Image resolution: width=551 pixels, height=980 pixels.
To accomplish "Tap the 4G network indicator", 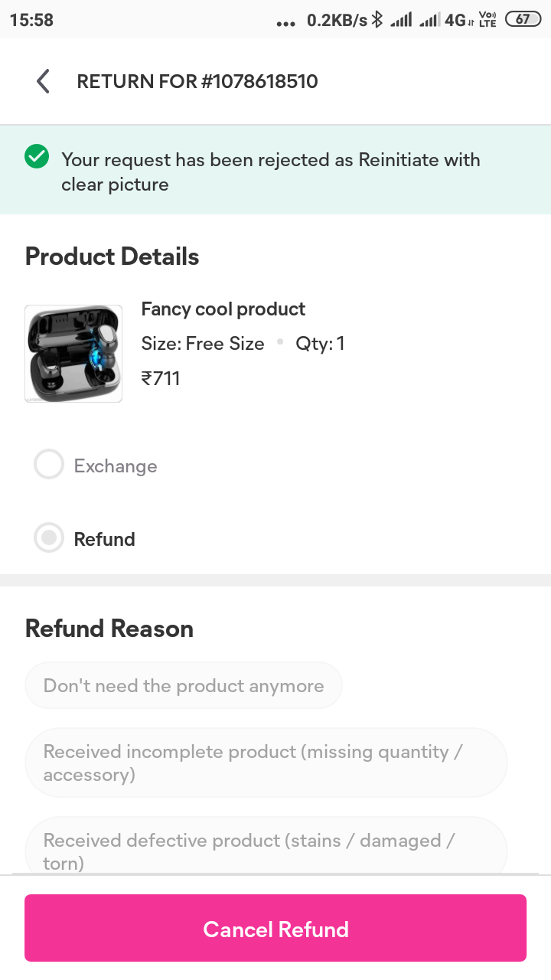I will pos(458,21).
